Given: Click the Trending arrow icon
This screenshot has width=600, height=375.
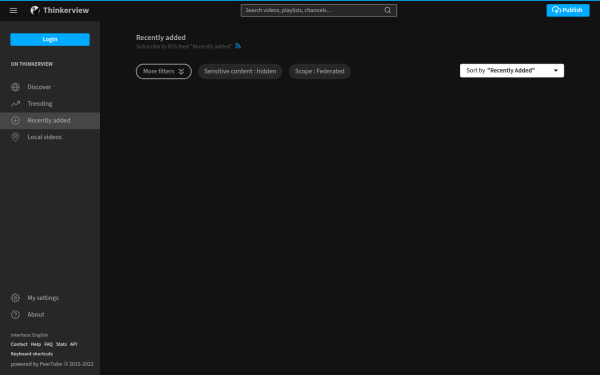Looking at the screenshot, I should click(x=15, y=104).
